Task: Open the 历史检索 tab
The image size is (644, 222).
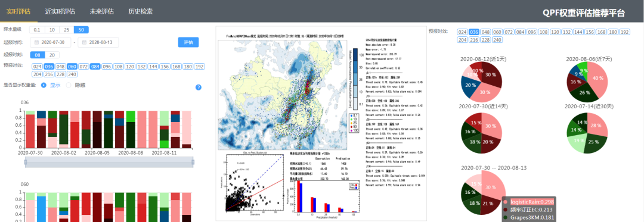Action: pos(141,11)
